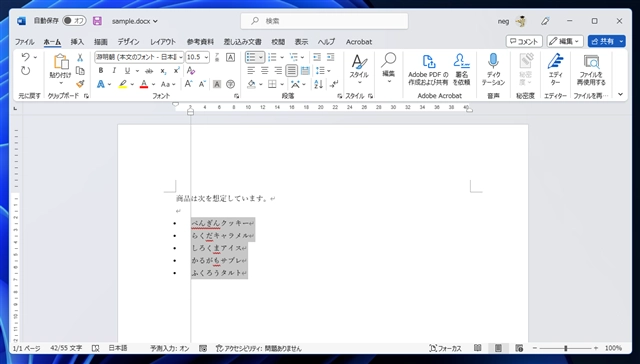
Task: Click Create and Share Adobe PDF
Action: click(428, 70)
